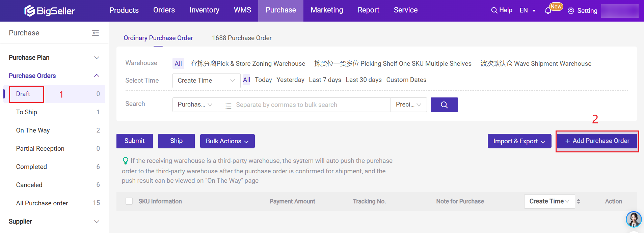Click the BigSeller logo icon
644x233 pixels.
pyautogui.click(x=30, y=11)
